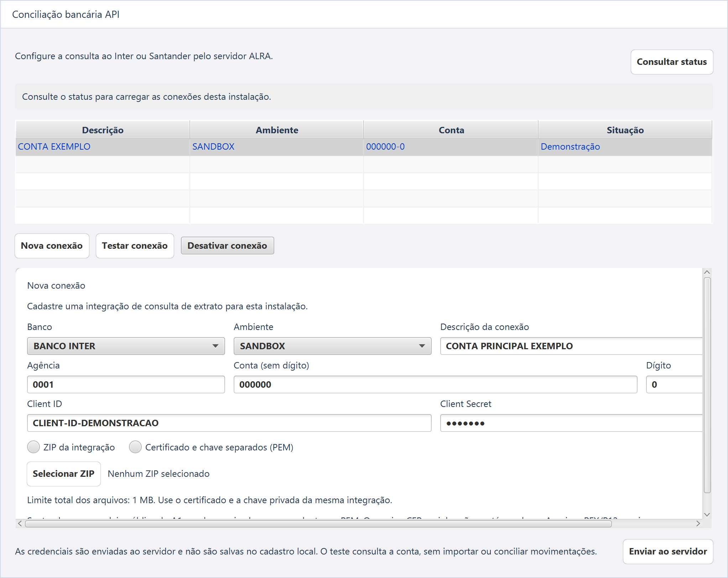
Task: Click the horizontal scrollbar left arrow
Action: click(x=20, y=523)
